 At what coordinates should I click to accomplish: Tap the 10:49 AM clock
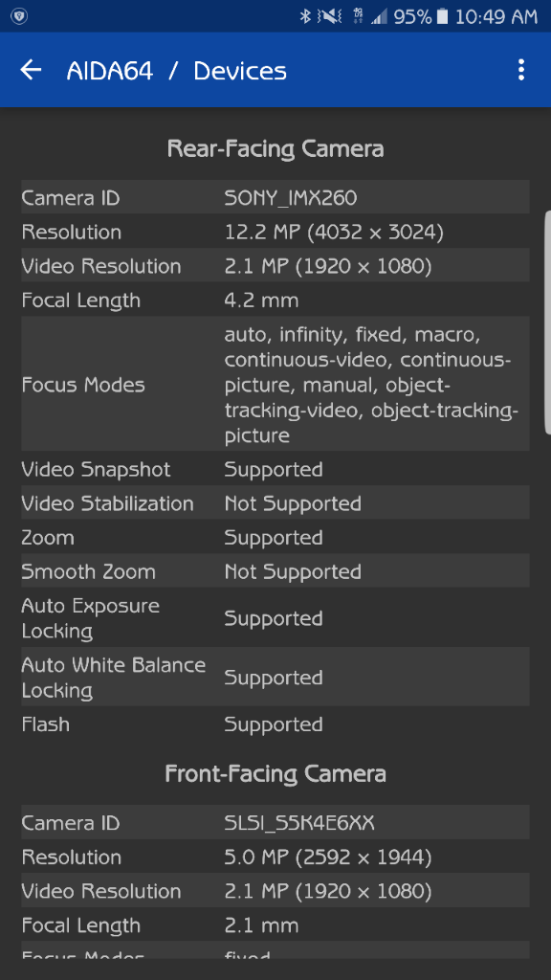click(496, 17)
